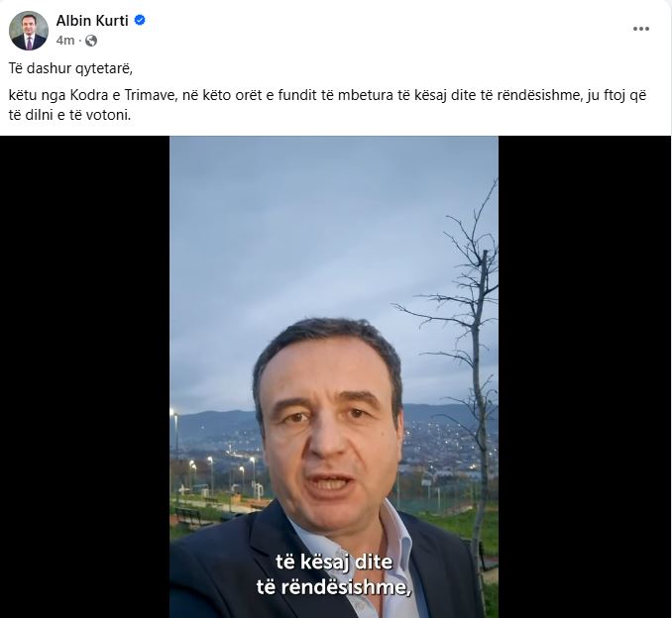This screenshot has width=672, height=618.
Task: Open the round profile picture avatar
Action: coord(29,31)
